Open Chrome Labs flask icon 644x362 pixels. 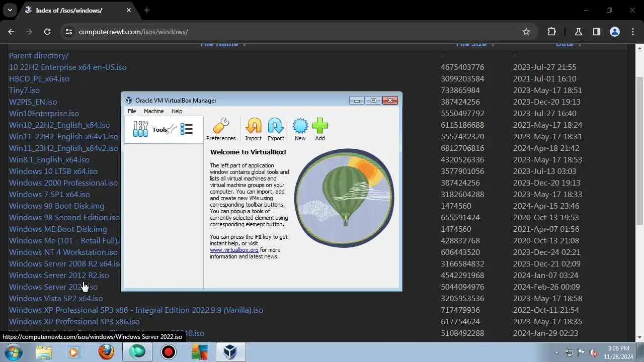click(579, 32)
